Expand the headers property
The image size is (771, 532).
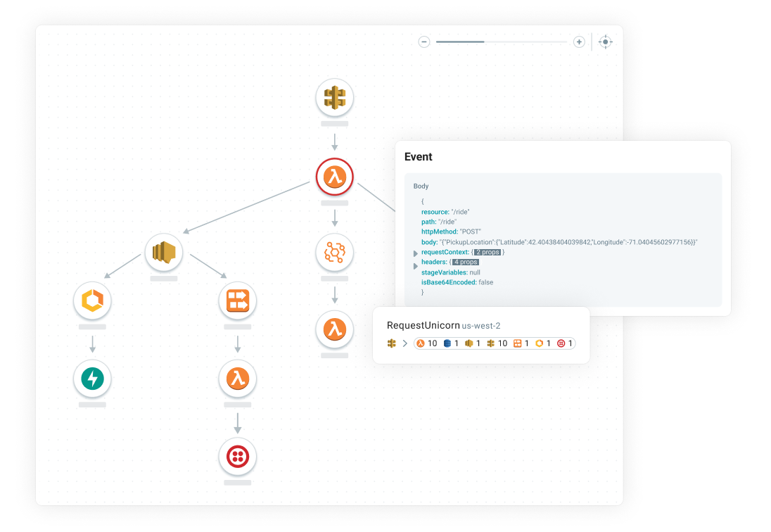(416, 266)
